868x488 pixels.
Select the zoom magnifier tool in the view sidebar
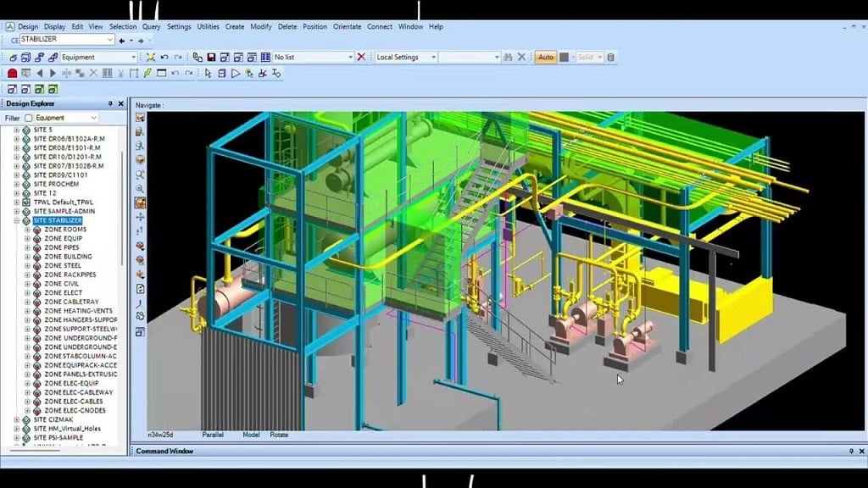tap(141, 187)
